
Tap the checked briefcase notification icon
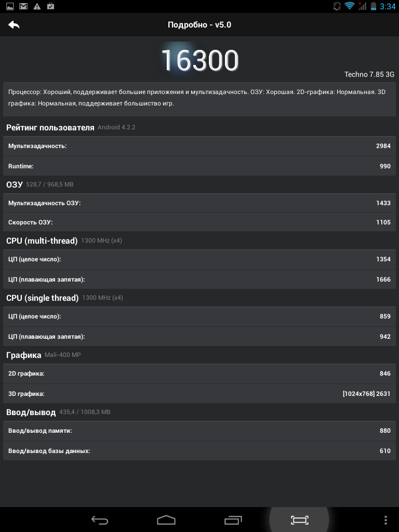(x=50, y=6)
